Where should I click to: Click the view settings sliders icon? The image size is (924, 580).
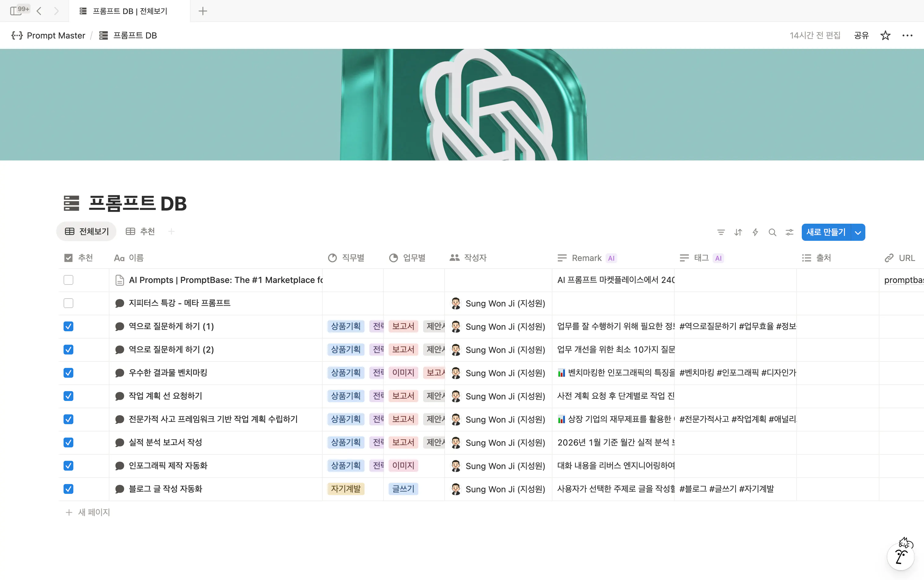point(789,232)
